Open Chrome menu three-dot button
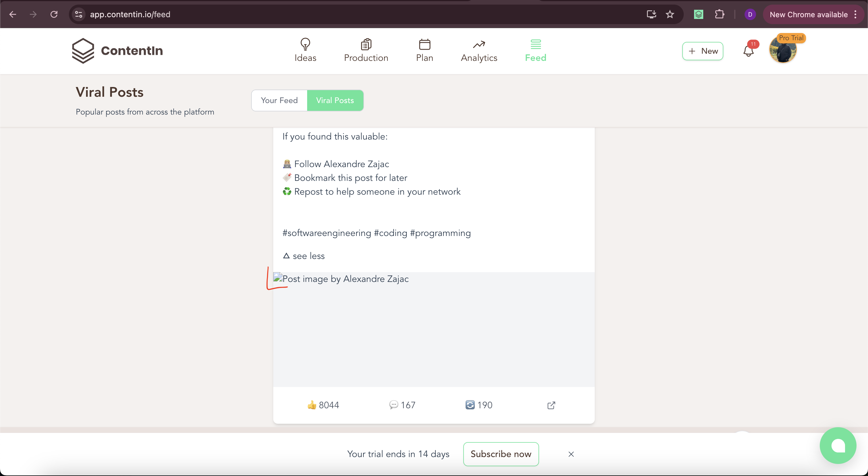The image size is (868, 476). point(856,14)
